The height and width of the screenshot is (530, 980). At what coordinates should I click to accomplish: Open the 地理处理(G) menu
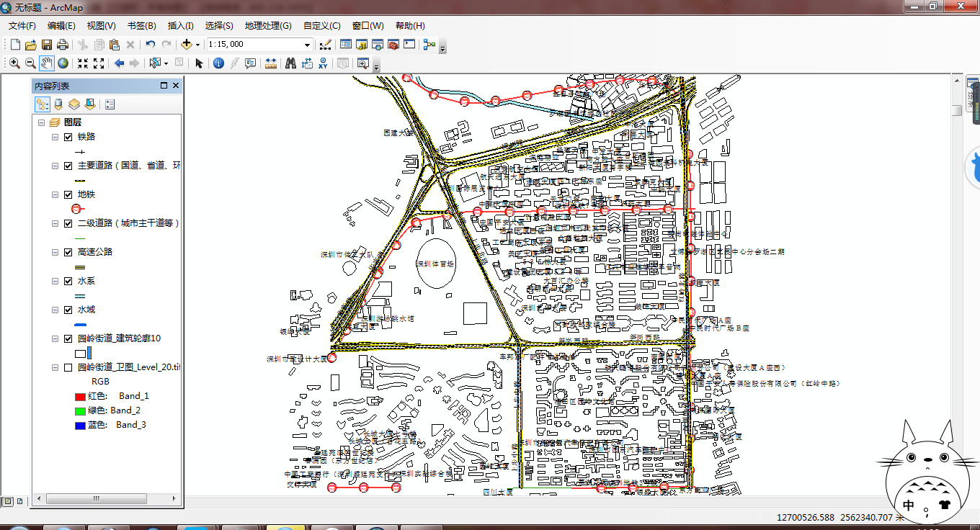268,26
